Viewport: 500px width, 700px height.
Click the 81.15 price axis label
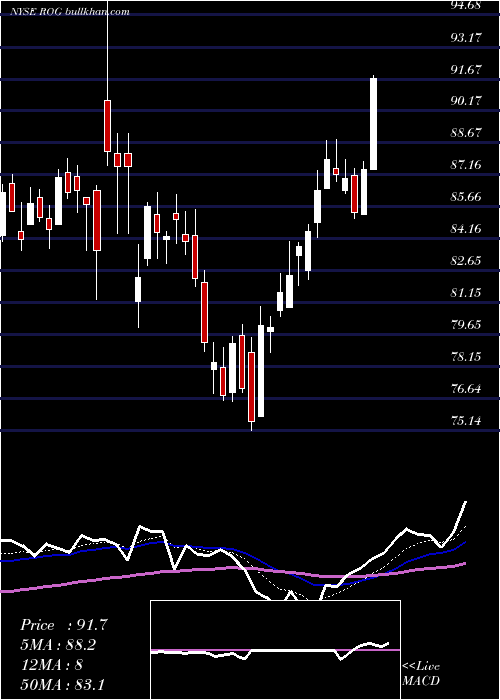click(467, 293)
